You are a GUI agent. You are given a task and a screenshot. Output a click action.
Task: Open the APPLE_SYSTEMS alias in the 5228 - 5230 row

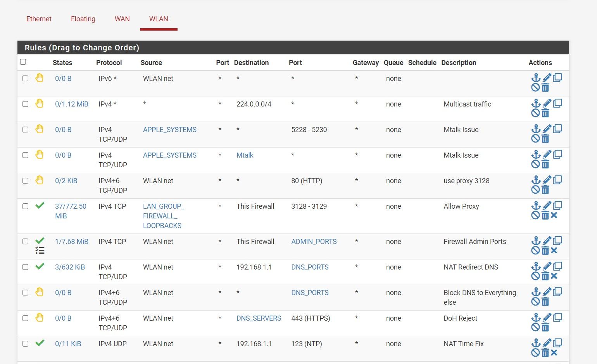(170, 130)
